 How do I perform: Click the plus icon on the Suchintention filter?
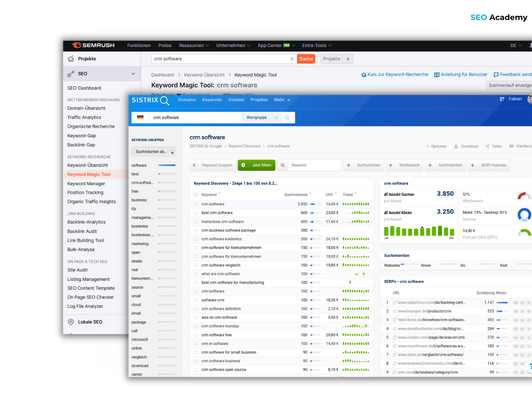point(430,165)
